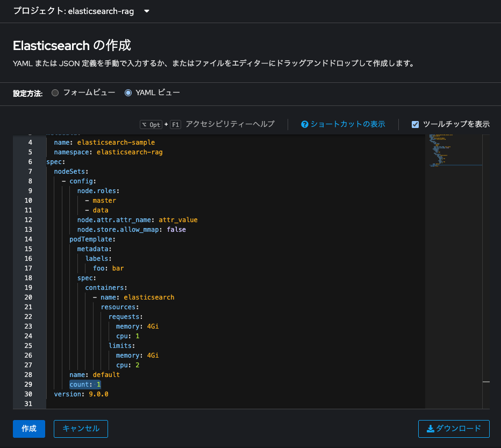
Task: Click cpu: 2 on line 27
Action: tap(128, 365)
